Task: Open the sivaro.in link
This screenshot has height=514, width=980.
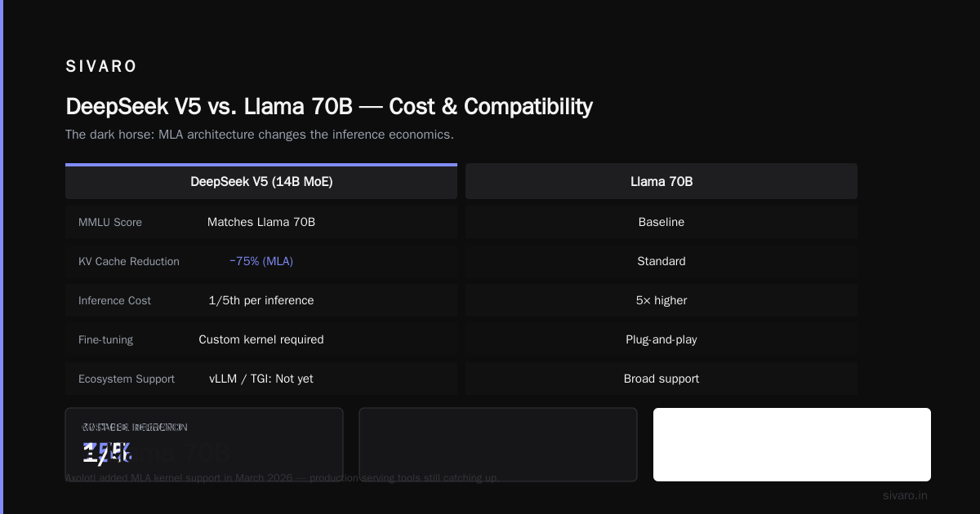Action: [905, 495]
